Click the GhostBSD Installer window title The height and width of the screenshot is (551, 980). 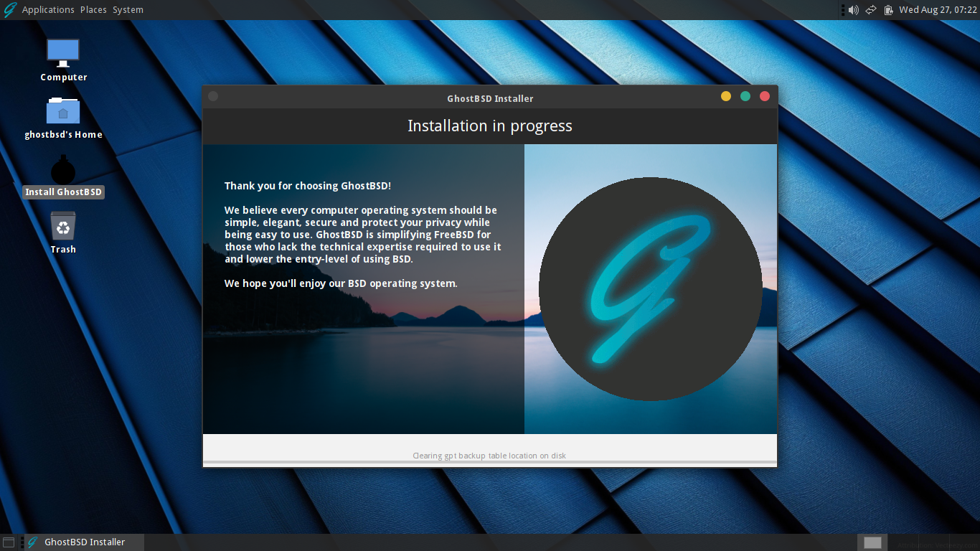click(x=490, y=98)
